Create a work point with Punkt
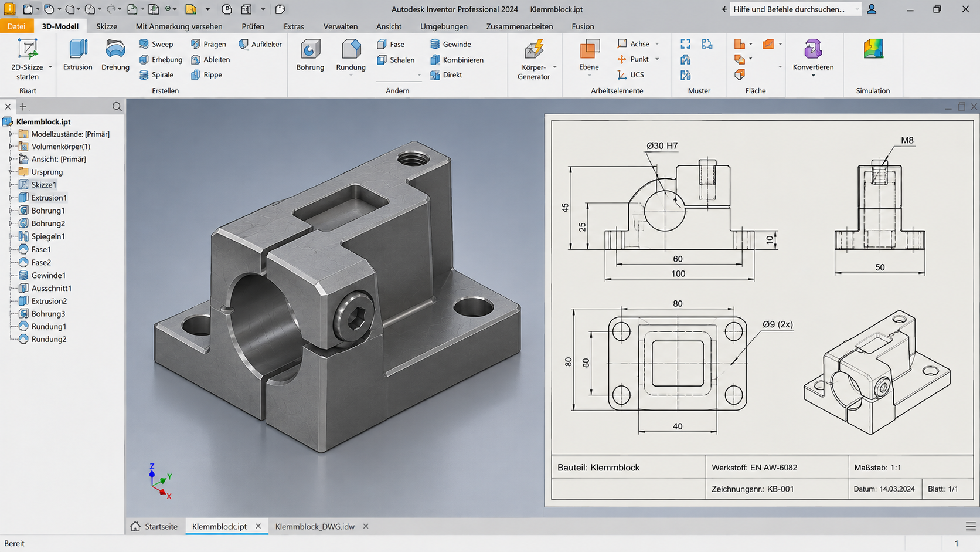Image resolution: width=980 pixels, height=552 pixels. (633, 59)
